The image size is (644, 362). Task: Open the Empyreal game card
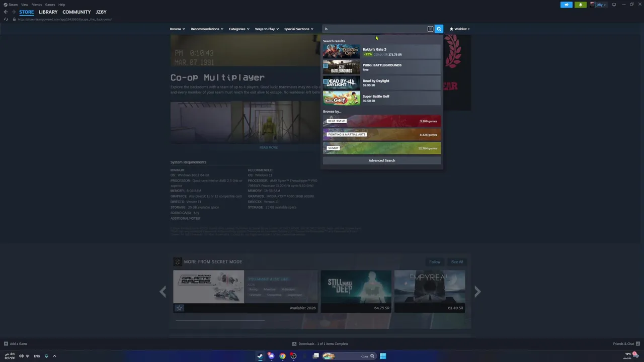[x=430, y=291]
